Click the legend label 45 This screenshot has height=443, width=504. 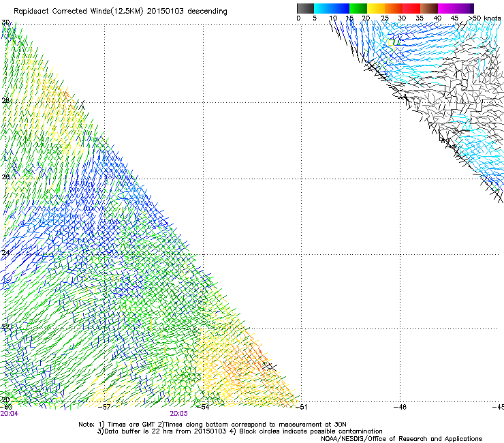tap(454, 18)
